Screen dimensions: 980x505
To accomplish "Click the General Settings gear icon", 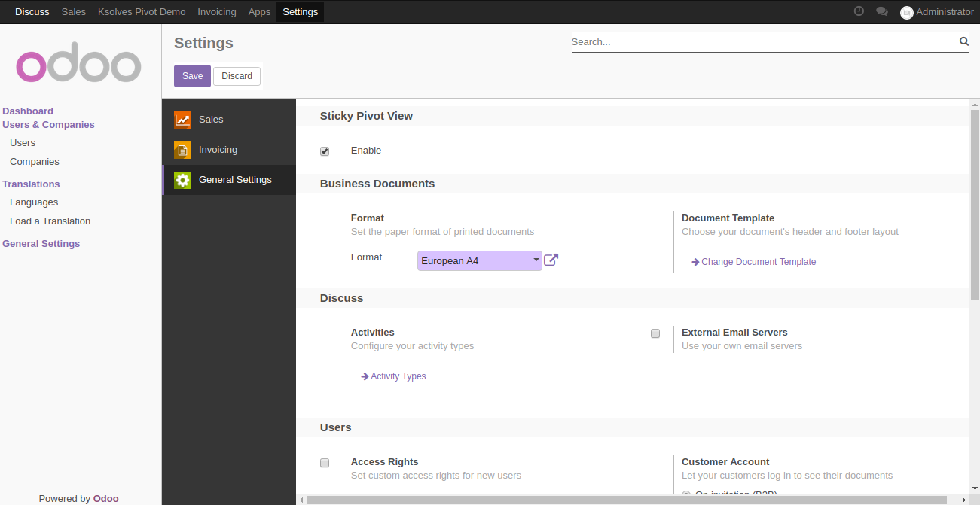I will [182, 180].
